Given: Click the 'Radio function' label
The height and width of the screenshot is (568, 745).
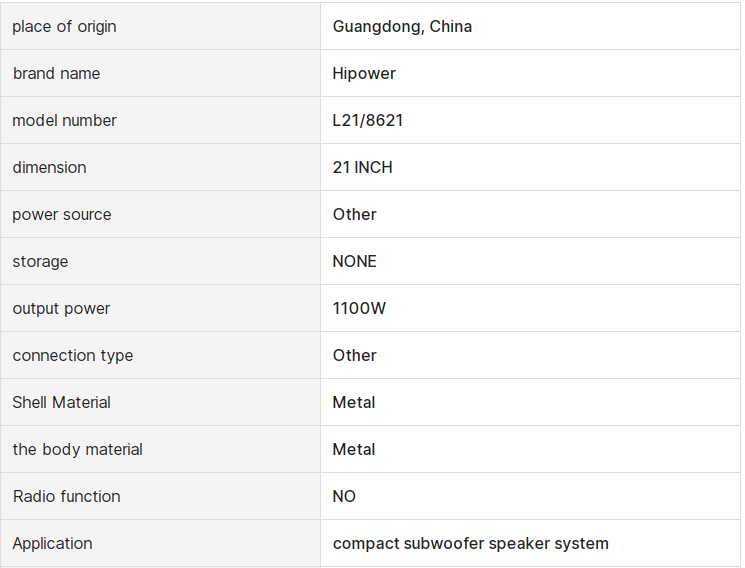Looking at the screenshot, I should [x=66, y=496].
